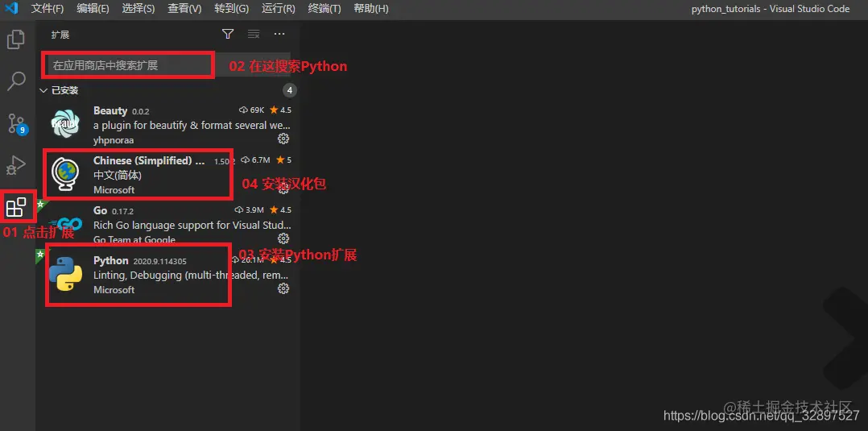This screenshot has width=868, height=431.
Task: Open the Search view in activity bar
Action: (15, 81)
